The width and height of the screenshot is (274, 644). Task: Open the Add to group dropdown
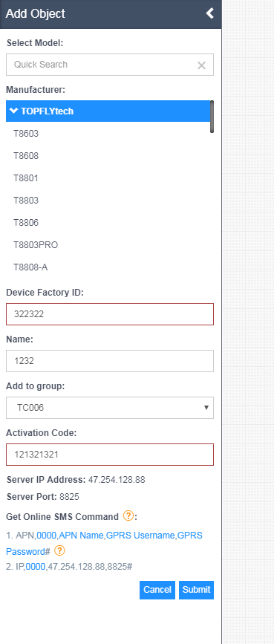point(110,408)
